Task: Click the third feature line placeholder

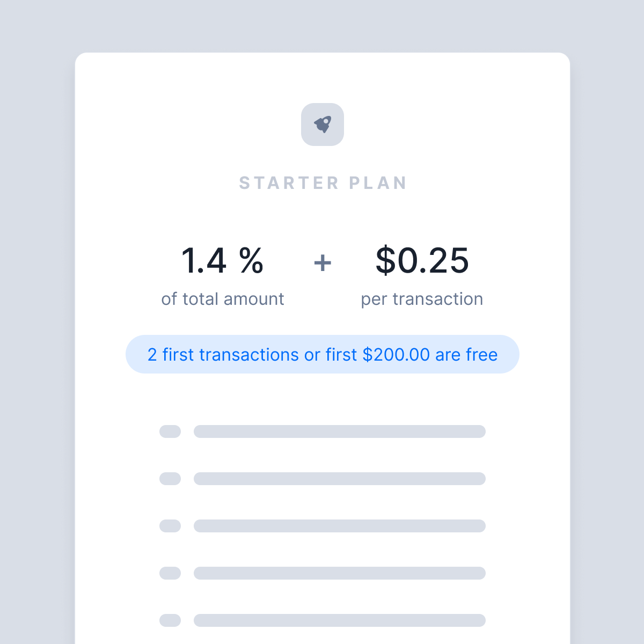Action: coord(340,526)
